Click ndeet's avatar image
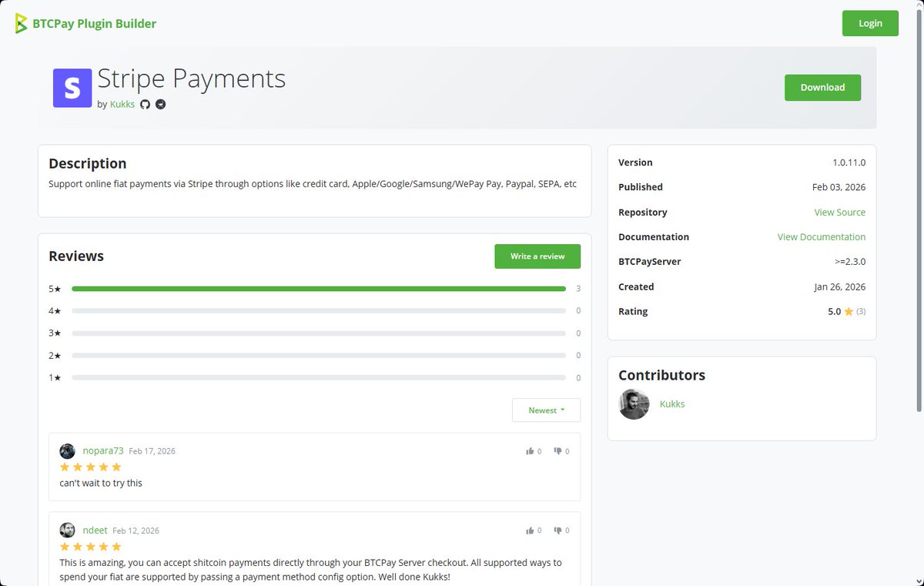 point(68,531)
